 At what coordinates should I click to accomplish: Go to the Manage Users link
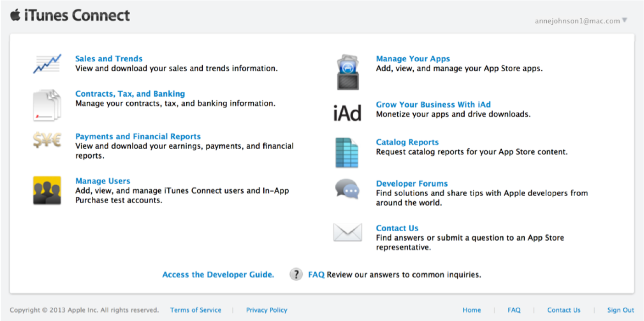[103, 181]
